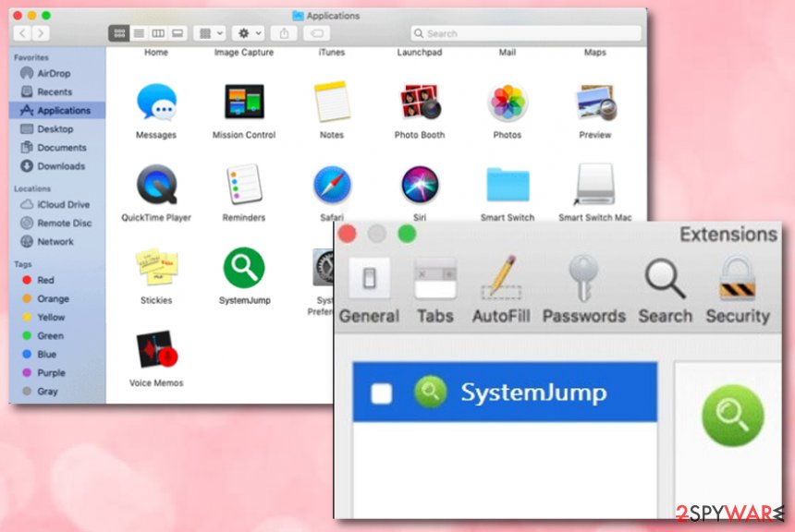This screenshot has width=795, height=532.
Task: Switch Finder to icon view
Action: tap(119, 33)
